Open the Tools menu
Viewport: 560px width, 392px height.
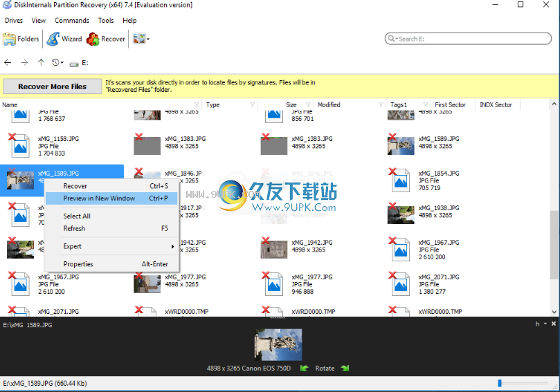pos(106,20)
